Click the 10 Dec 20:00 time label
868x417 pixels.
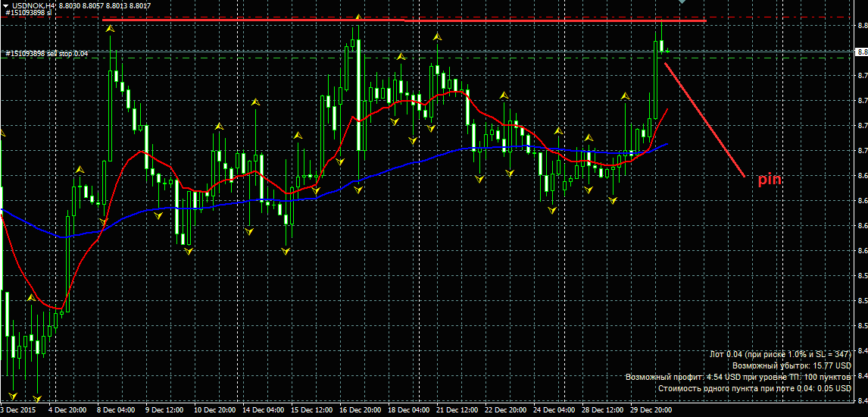[x=215, y=410]
